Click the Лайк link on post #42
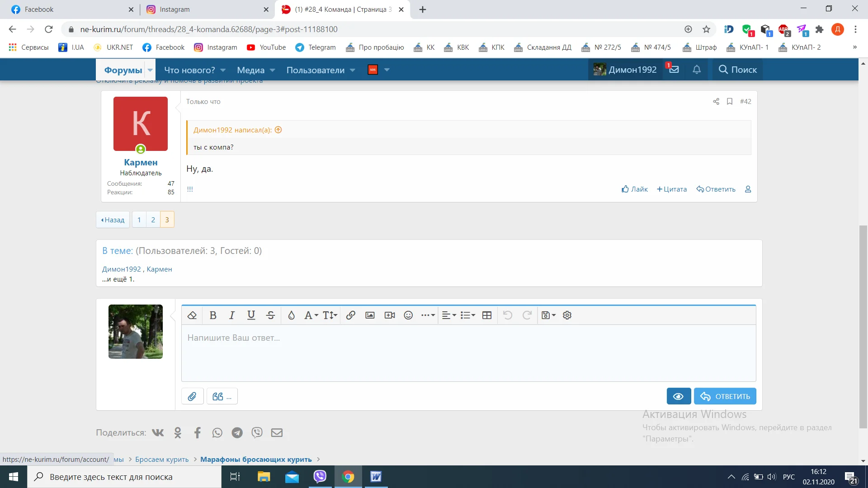Screen dimensions: 868x488 coord(635,189)
